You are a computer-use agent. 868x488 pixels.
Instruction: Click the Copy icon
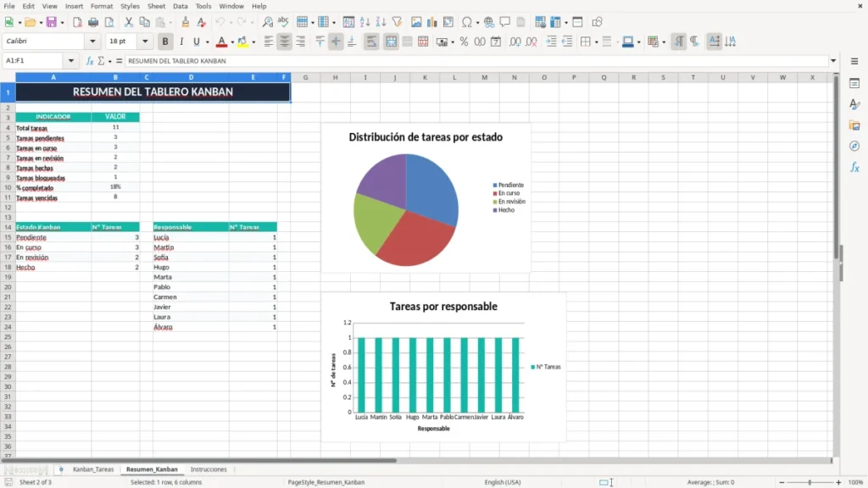pyautogui.click(x=144, y=22)
